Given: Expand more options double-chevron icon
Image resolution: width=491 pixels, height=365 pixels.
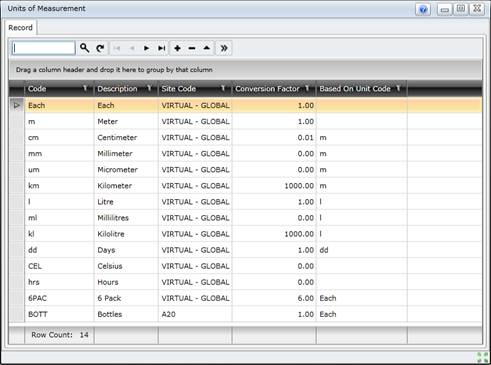Looking at the screenshot, I should tap(224, 48).
